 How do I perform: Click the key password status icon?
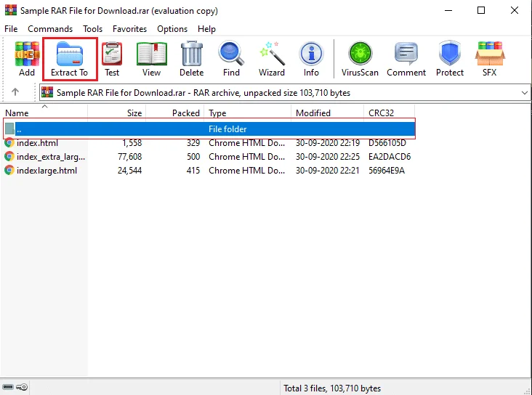tap(23, 387)
